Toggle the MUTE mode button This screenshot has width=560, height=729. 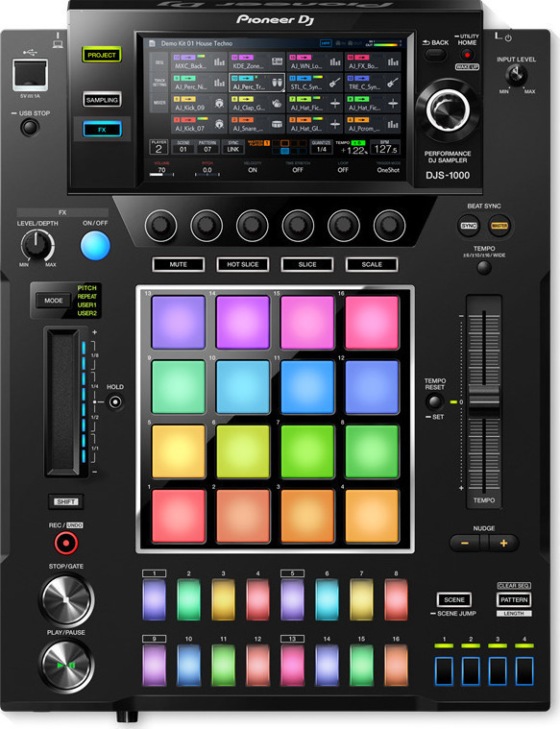[178, 264]
